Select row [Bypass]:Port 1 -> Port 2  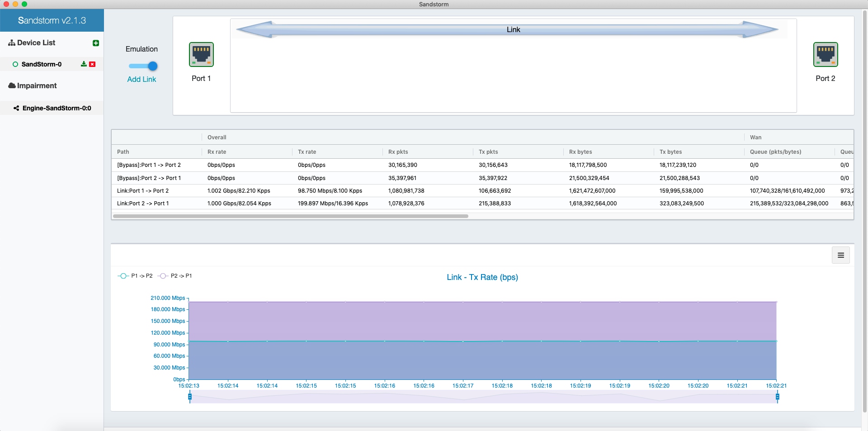(482, 165)
